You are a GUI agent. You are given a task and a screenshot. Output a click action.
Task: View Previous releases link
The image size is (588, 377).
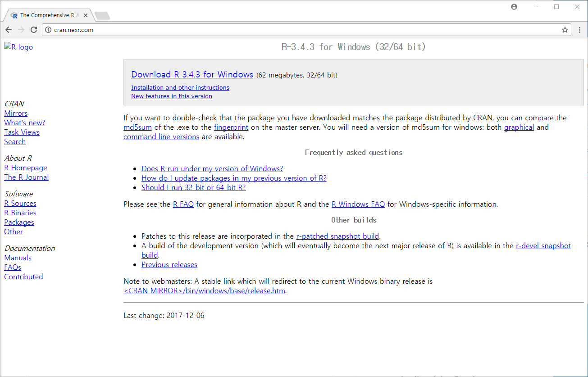(x=169, y=265)
